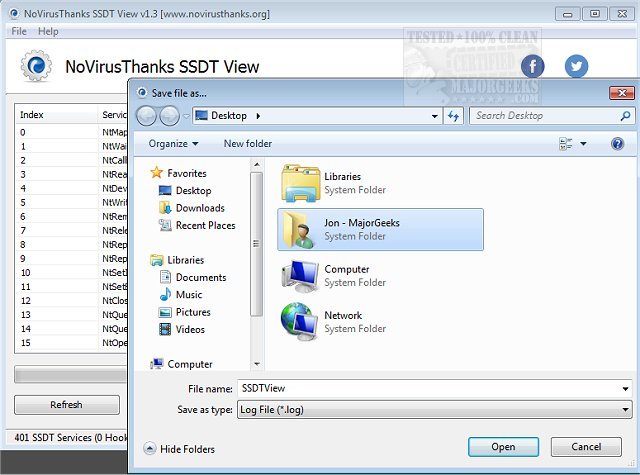The image size is (640, 475).
Task: Open Recent Places in the sidebar
Action: [197, 225]
